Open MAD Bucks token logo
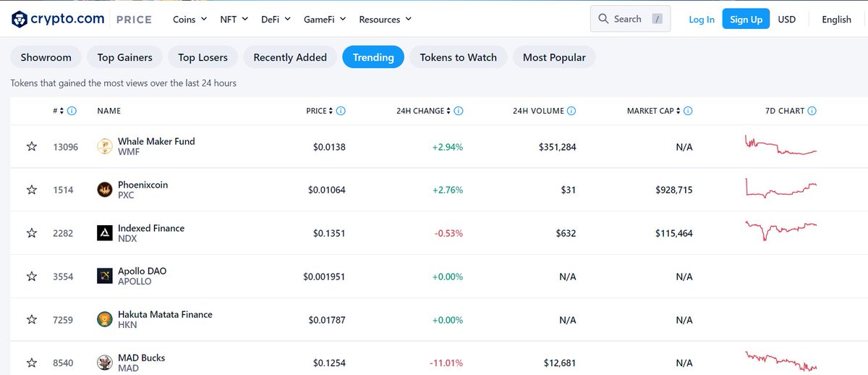 (105, 363)
